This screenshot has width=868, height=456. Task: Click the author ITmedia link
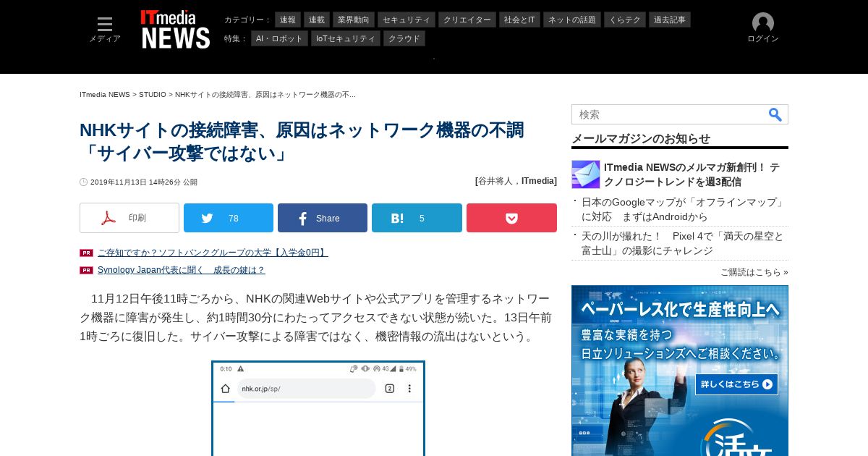(x=537, y=181)
